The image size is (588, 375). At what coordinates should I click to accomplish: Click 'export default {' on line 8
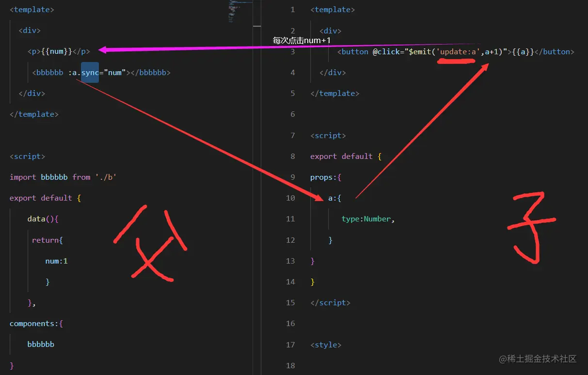[x=346, y=156]
